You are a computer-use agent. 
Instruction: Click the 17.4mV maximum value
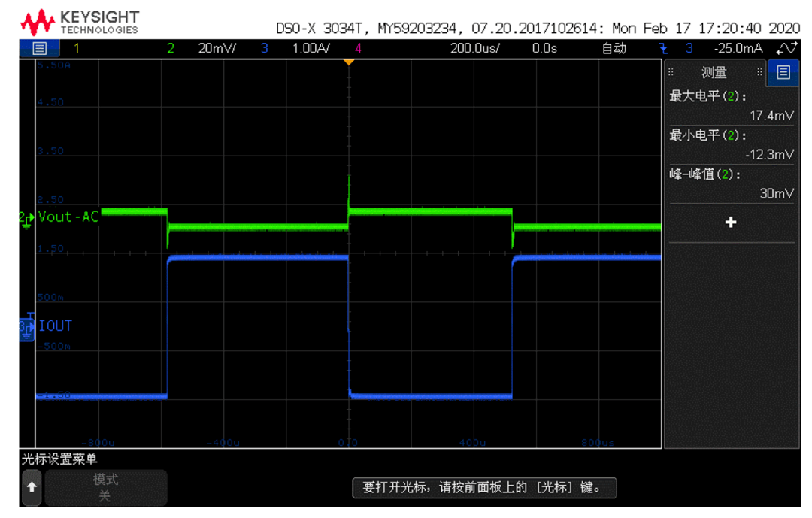click(771, 116)
